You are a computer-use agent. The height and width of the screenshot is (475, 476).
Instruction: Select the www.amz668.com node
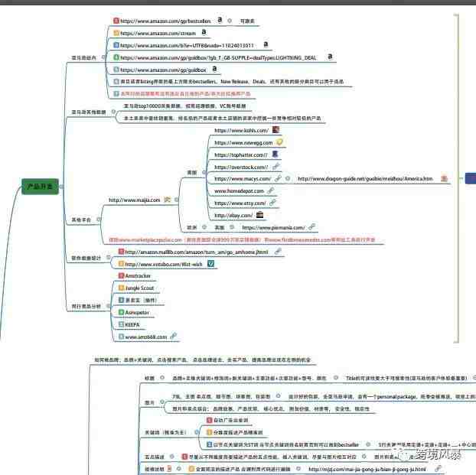(146, 337)
